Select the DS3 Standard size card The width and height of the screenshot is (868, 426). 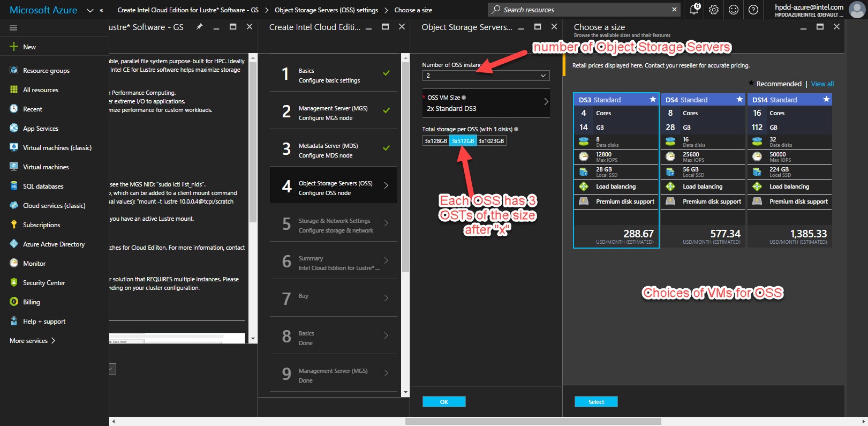click(x=616, y=170)
